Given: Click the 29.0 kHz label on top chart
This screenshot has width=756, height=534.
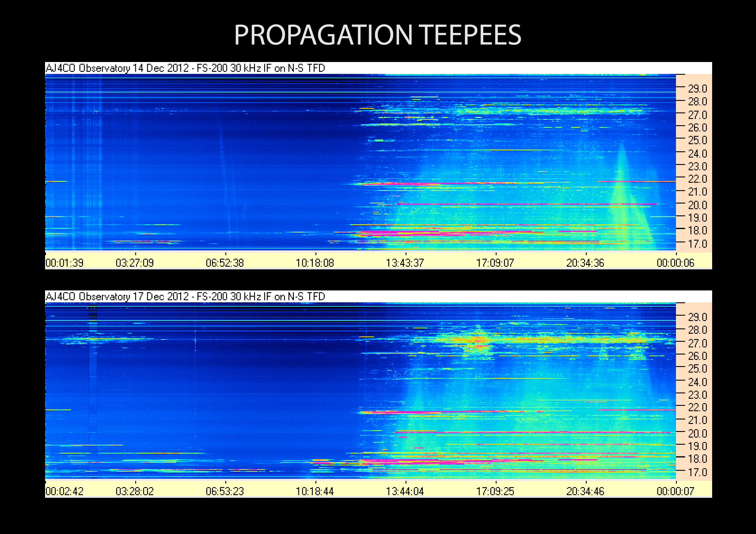Looking at the screenshot, I should coord(697,89).
